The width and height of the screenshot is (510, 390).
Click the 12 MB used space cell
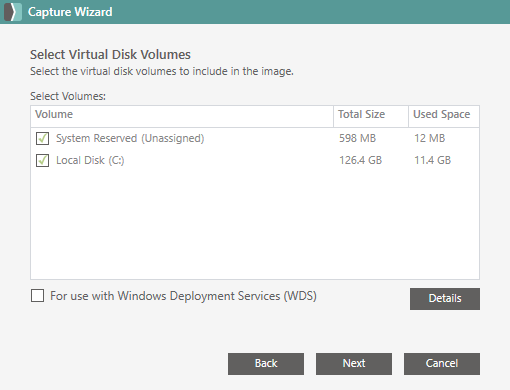point(429,138)
